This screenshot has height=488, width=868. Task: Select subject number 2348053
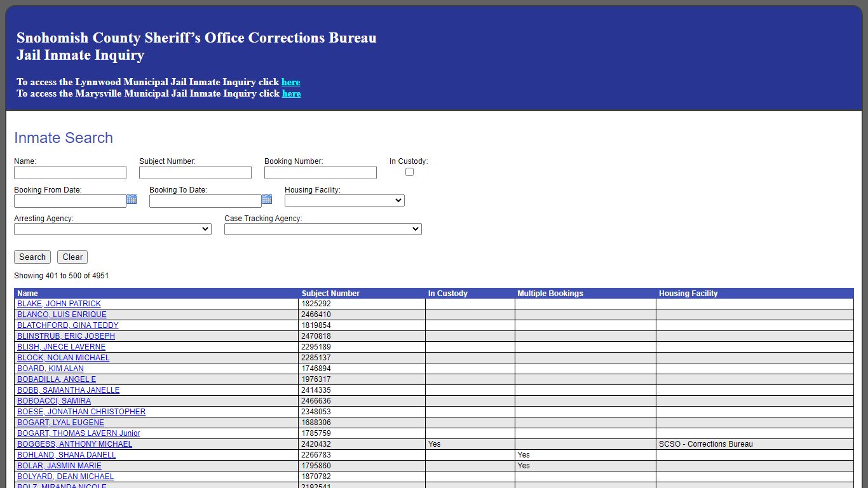[x=316, y=412]
